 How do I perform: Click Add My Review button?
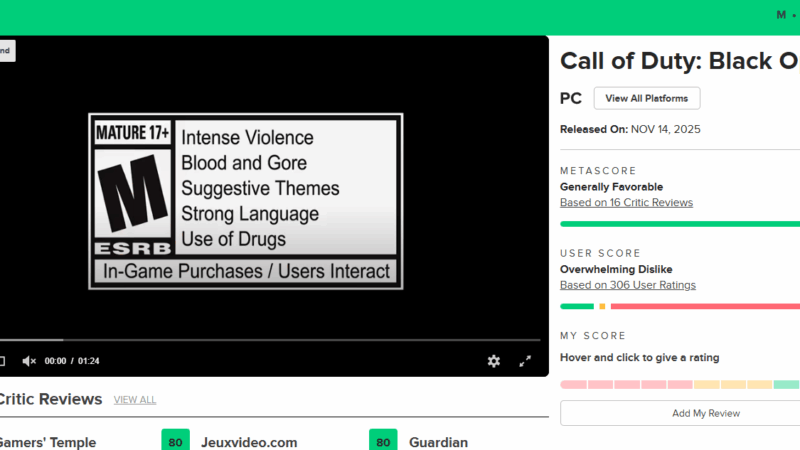[706, 413]
